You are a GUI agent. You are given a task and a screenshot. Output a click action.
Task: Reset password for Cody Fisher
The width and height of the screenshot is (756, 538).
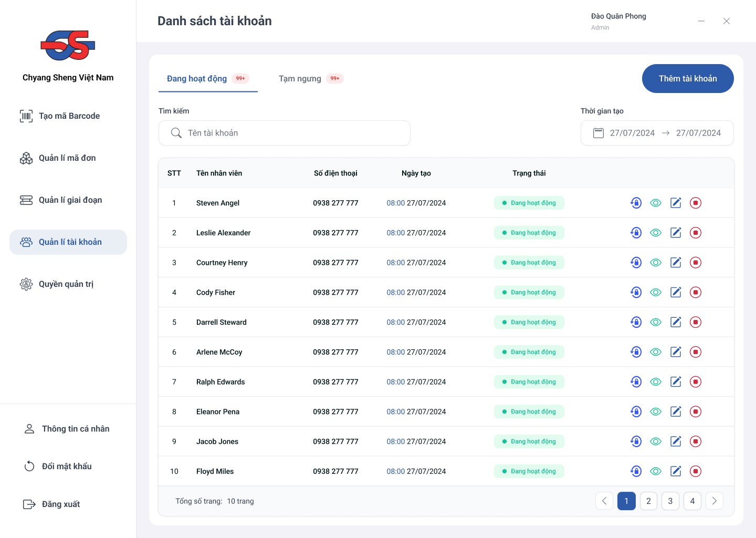tap(636, 292)
